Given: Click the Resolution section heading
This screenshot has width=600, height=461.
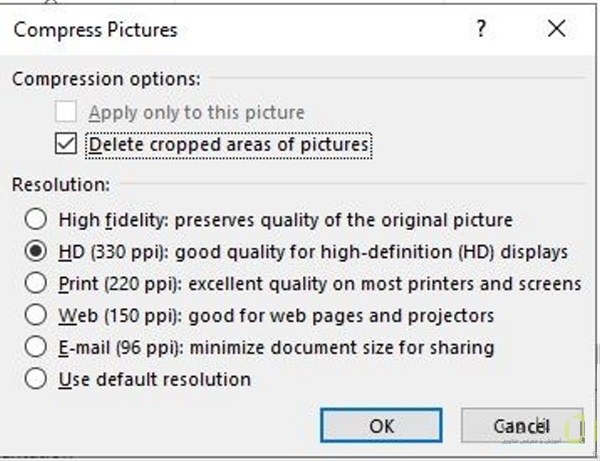Looking at the screenshot, I should point(60,184).
